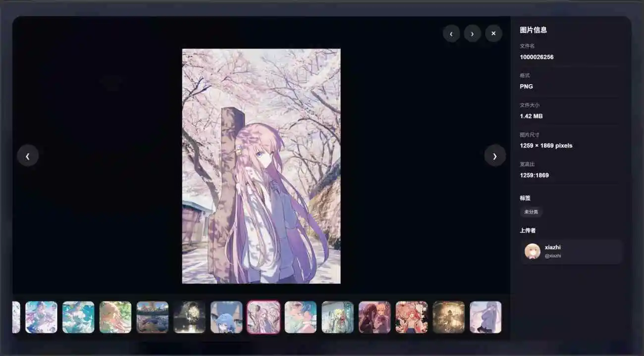Select the golden sepia thumbnail
The image size is (644, 356).
448,317
